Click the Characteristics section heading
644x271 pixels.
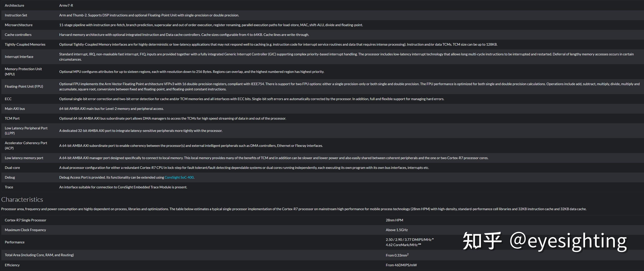22,199
